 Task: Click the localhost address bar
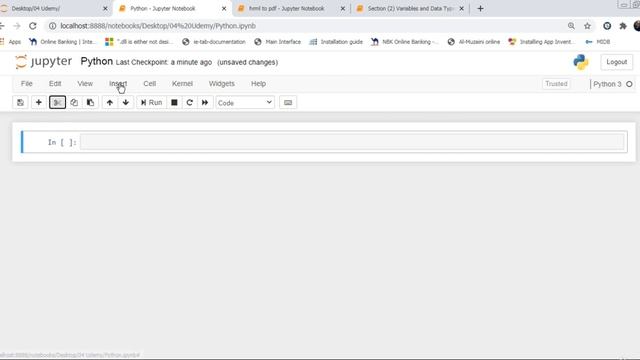[158, 26]
